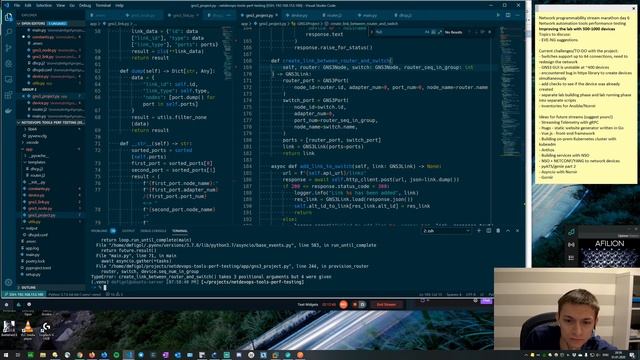Close the gns3_project.py tab

[x=277, y=15]
